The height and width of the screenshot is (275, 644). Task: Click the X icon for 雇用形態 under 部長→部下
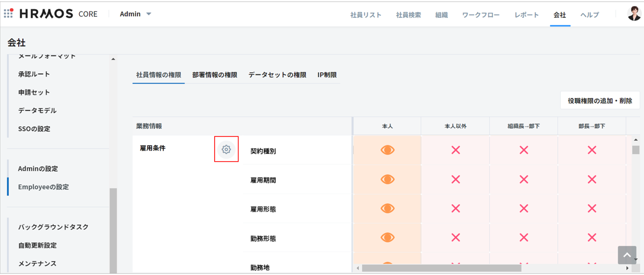pyautogui.click(x=592, y=208)
